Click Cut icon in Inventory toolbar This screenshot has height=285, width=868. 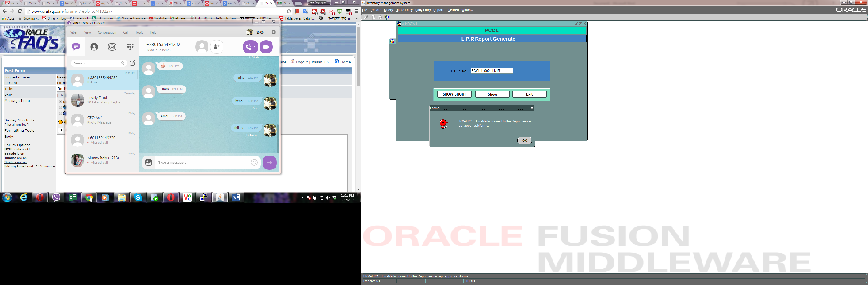click(366, 17)
